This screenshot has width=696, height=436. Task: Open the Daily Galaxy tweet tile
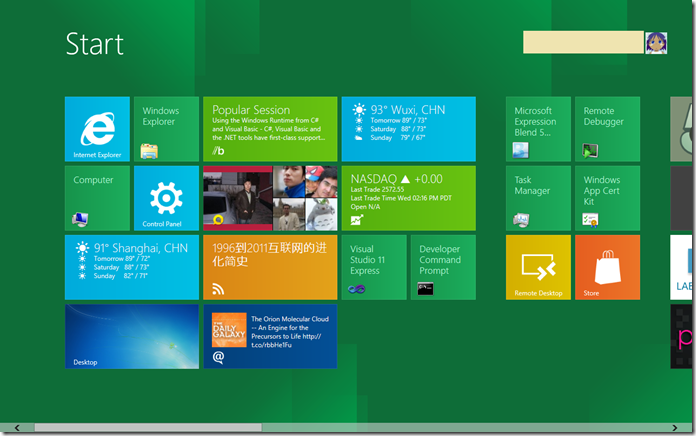point(270,337)
